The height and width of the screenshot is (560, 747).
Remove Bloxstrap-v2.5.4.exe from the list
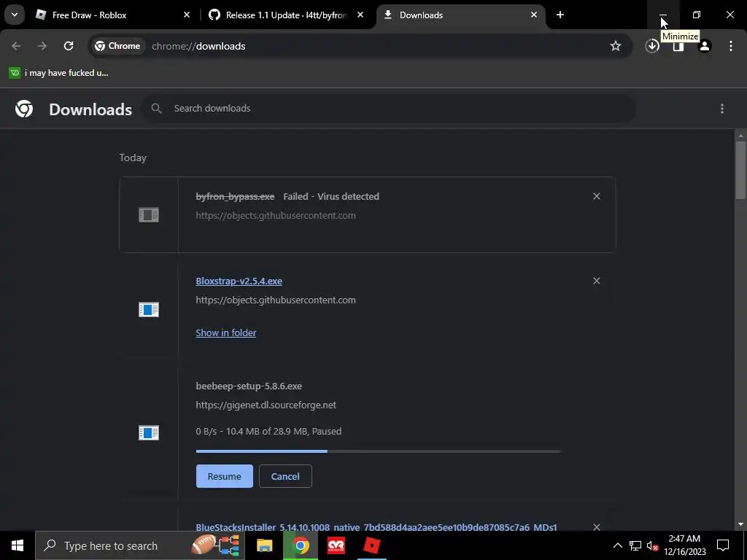click(x=597, y=281)
